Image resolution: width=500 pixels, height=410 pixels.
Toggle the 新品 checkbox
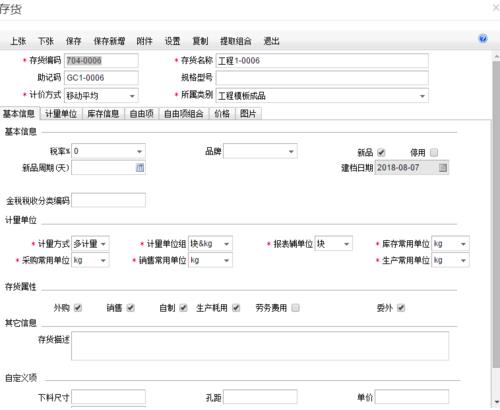coord(381,153)
